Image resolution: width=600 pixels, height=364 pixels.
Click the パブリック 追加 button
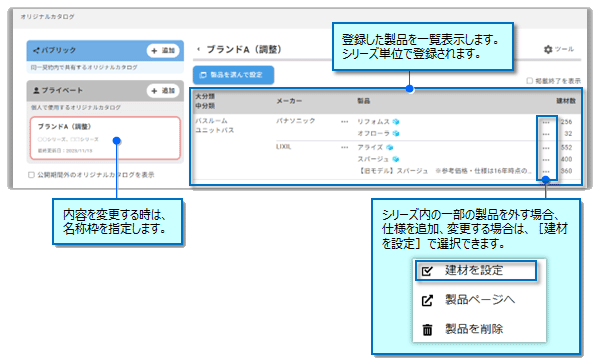[x=163, y=51]
